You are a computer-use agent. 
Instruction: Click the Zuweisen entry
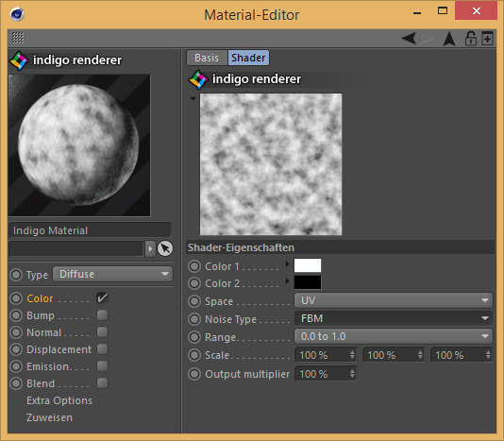coord(49,417)
